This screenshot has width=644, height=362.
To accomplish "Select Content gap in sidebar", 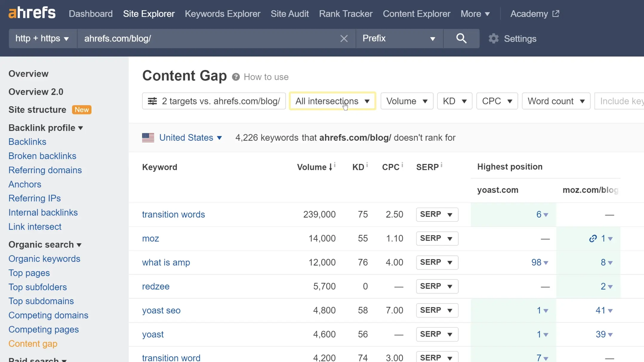I will (33, 344).
